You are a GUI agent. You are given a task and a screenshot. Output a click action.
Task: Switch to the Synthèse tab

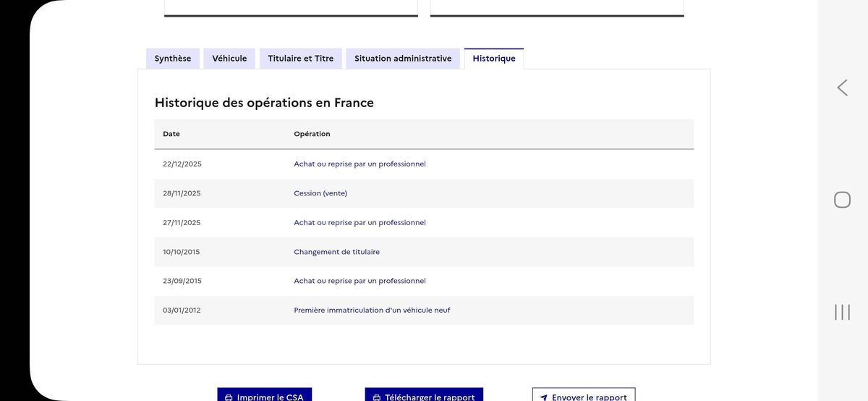(x=173, y=59)
